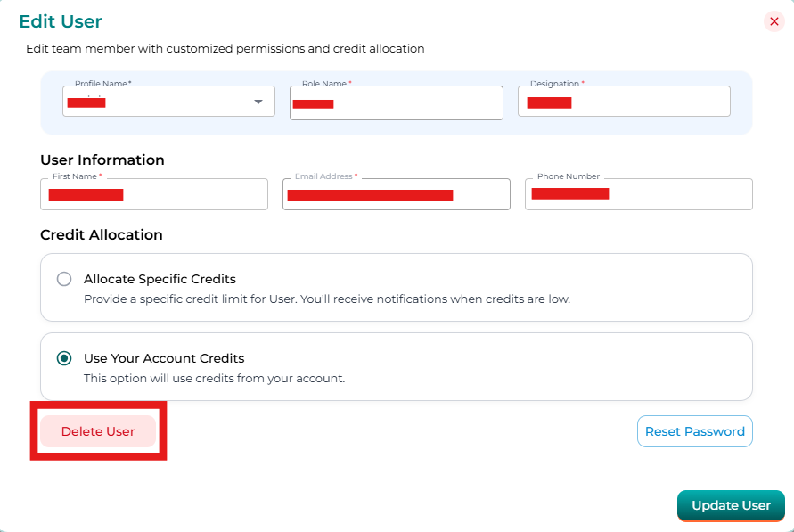
Task: Focus the Phone Number input
Action: pos(639,194)
